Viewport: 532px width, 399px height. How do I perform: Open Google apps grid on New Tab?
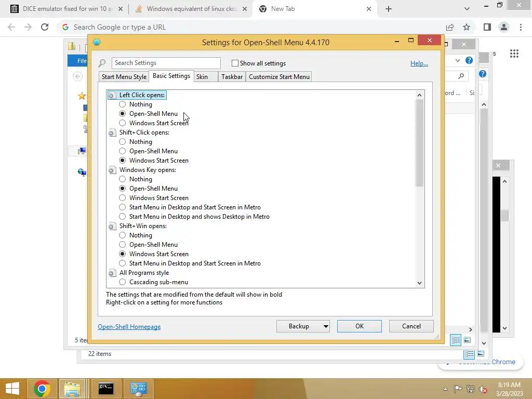(514, 54)
